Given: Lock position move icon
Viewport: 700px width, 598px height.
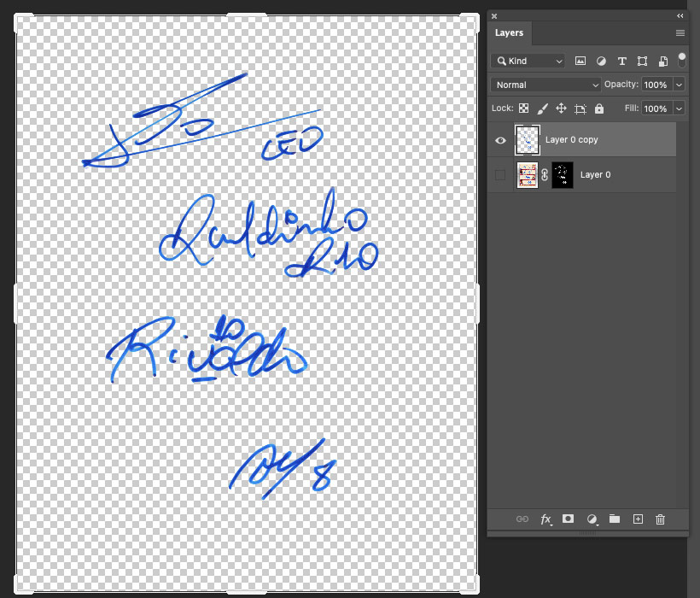Looking at the screenshot, I should tap(561, 108).
